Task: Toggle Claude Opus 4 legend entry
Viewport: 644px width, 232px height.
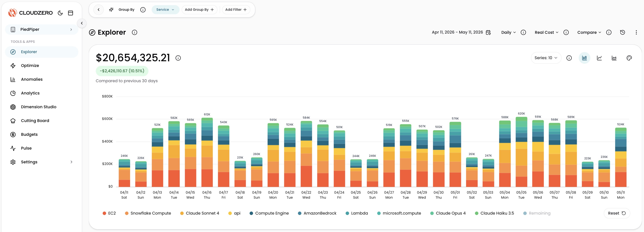Action: point(448,213)
